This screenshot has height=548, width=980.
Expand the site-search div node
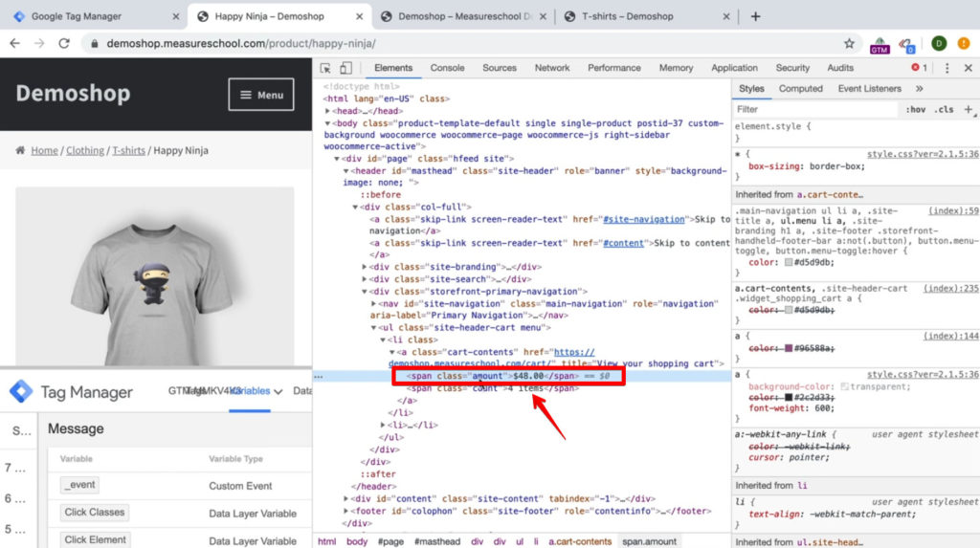point(365,279)
